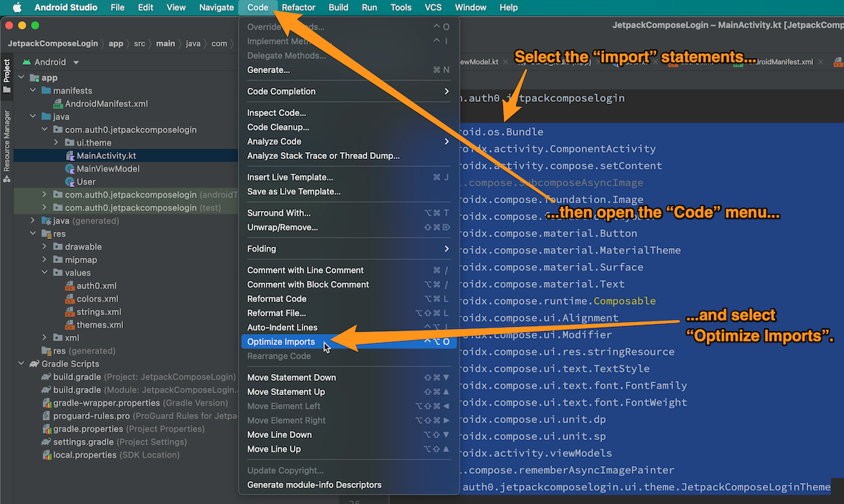Image resolution: width=844 pixels, height=504 pixels.
Task: Select Comment with Line Comment
Action: (x=348, y=270)
